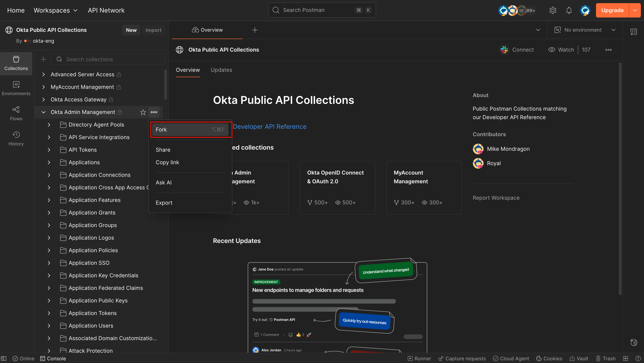Open the Developer API Reference link
Screen dimensions: 644x363
click(x=270, y=127)
